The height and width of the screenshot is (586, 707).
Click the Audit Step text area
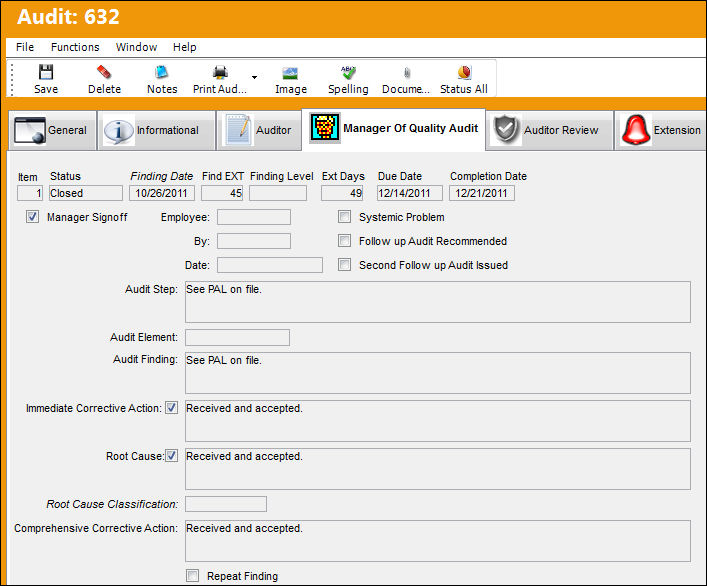click(438, 302)
